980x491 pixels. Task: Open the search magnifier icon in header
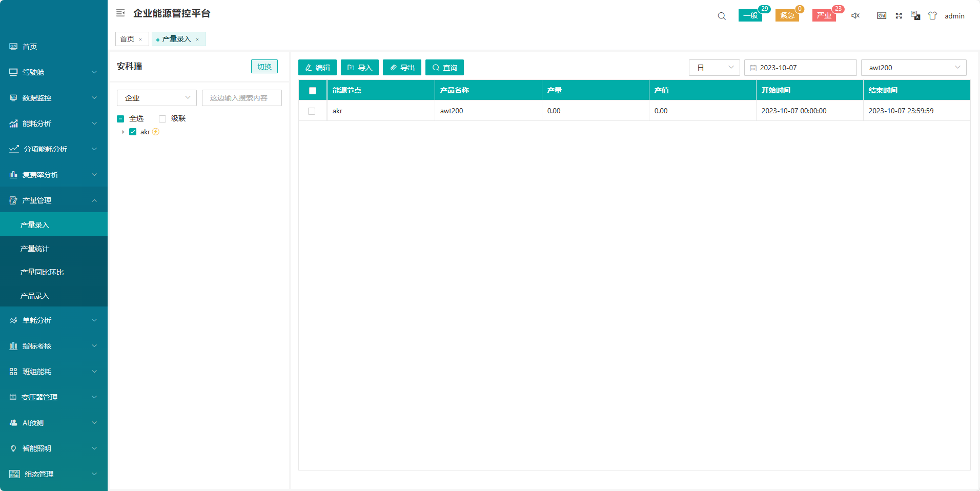click(722, 16)
